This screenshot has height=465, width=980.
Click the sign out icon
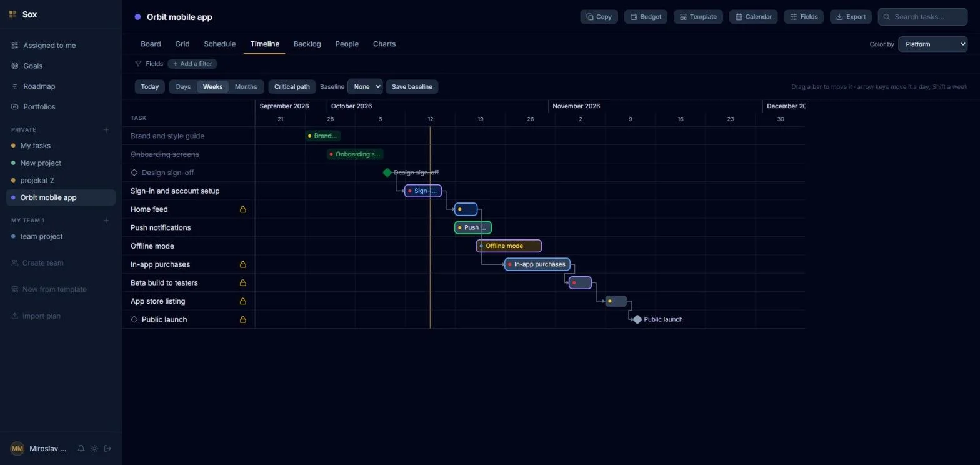tap(107, 449)
